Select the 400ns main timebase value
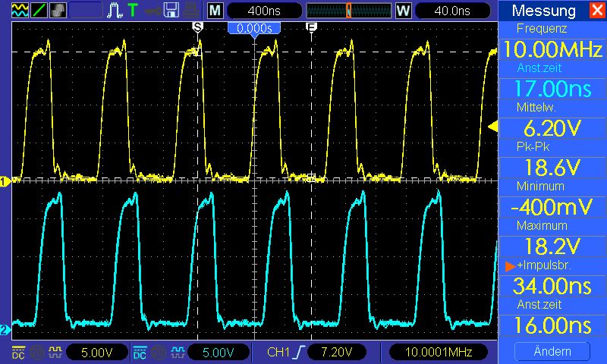This screenshot has width=607, height=364. pyautogui.click(x=264, y=11)
